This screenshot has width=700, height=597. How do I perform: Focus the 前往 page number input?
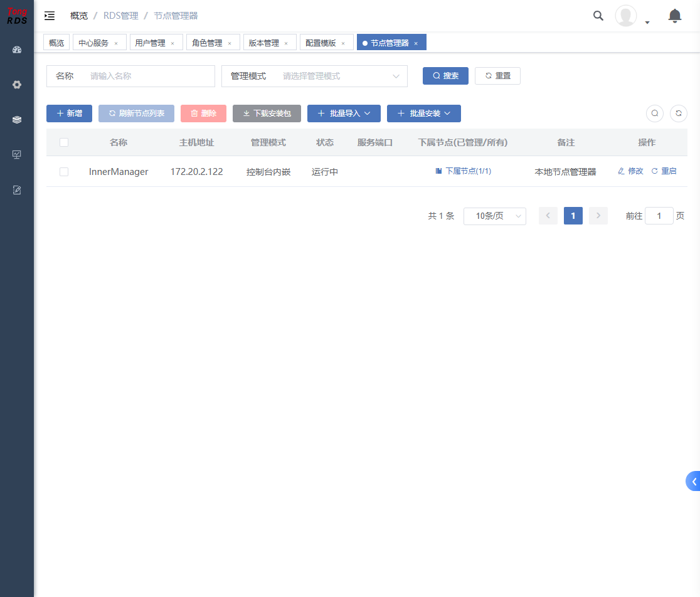coord(659,216)
